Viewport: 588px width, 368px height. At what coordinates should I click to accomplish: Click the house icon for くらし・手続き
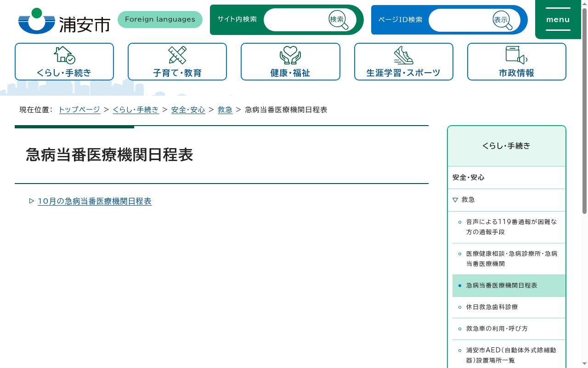64,55
